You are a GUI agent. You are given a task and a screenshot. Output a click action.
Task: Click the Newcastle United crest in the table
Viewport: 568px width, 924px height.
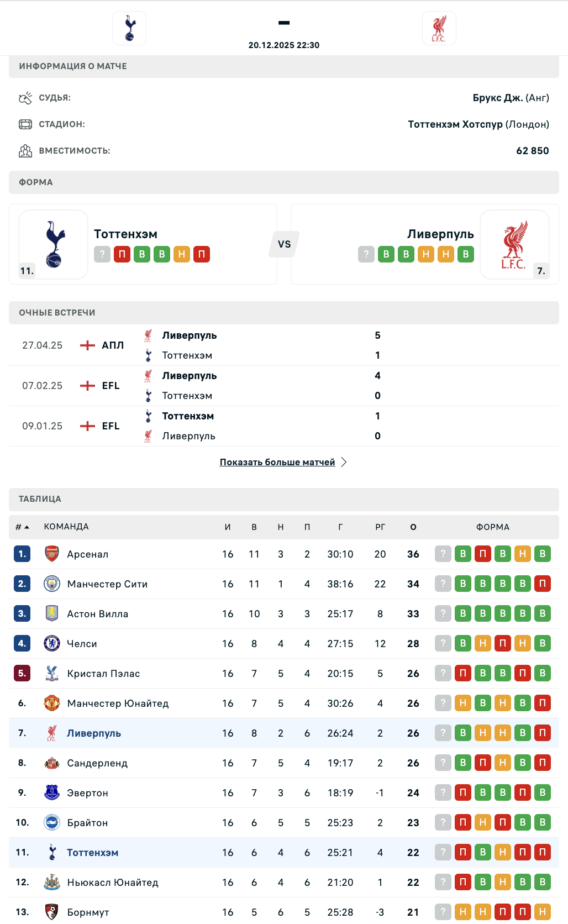[x=52, y=882]
